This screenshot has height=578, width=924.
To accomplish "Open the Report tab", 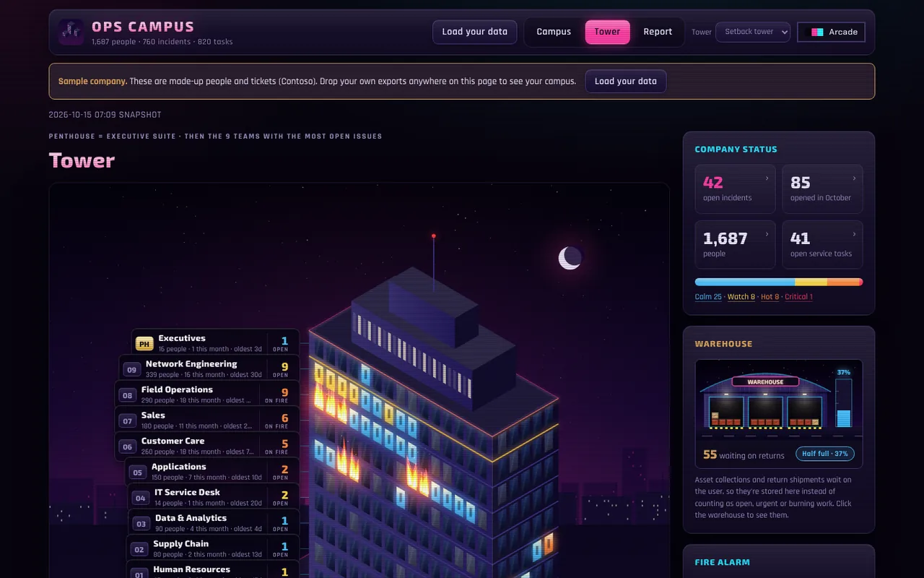I will click(x=658, y=32).
